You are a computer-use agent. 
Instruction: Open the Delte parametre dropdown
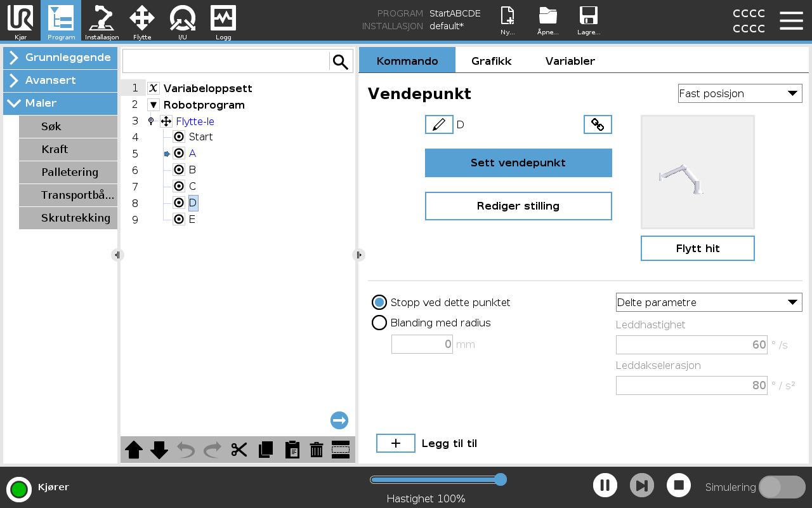(709, 302)
